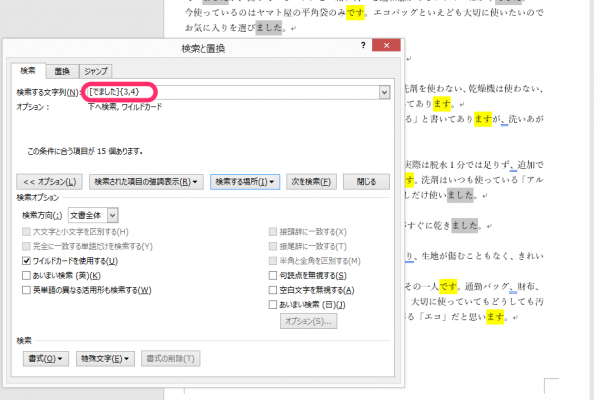Open the 書式 dropdown button
594x400 pixels.
pos(46,358)
